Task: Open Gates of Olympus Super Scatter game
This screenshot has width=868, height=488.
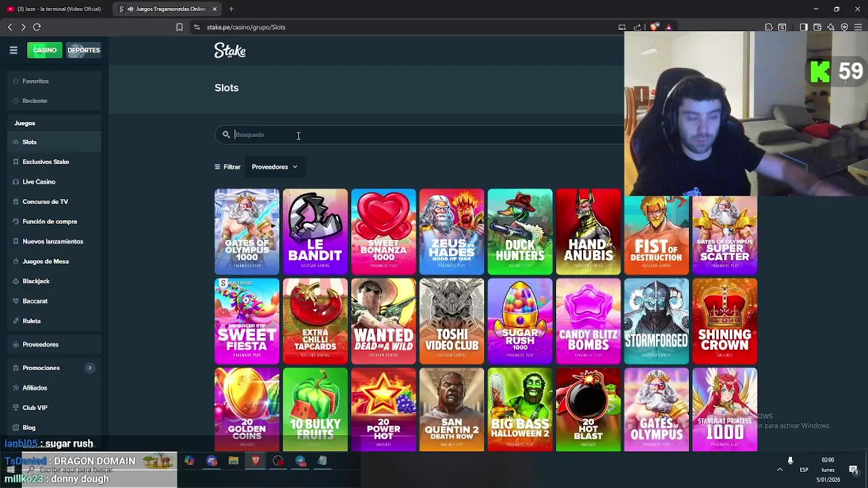Action: coord(725,236)
